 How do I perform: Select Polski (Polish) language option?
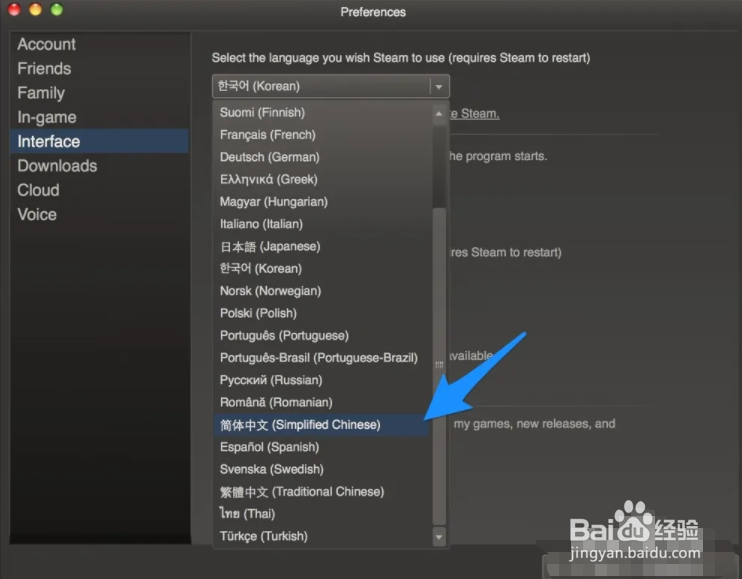tap(322, 313)
